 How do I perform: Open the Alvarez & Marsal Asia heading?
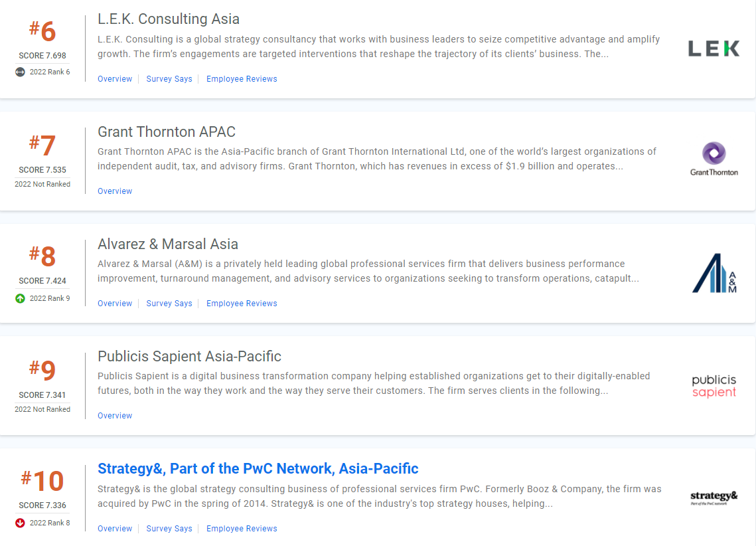point(168,244)
